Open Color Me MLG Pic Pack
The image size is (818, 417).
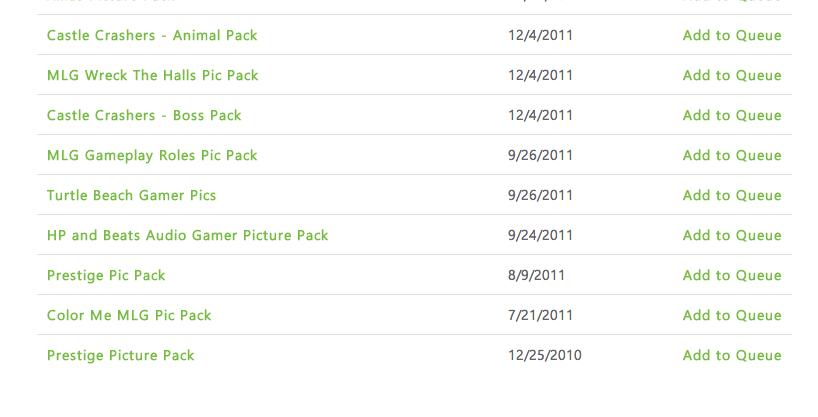(129, 315)
